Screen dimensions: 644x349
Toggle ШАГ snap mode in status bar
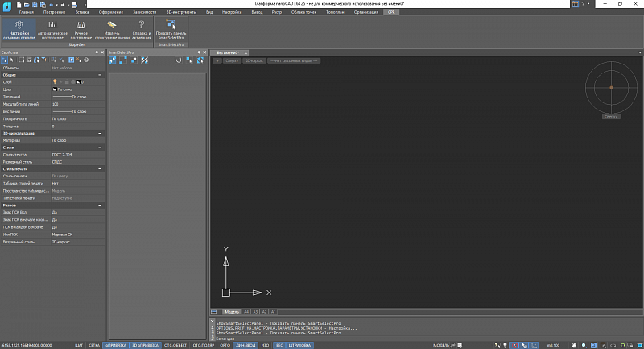[79, 345]
